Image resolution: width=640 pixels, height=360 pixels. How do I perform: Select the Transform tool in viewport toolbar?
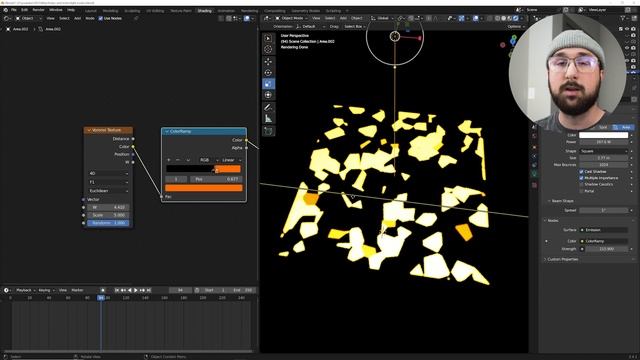coord(268,95)
